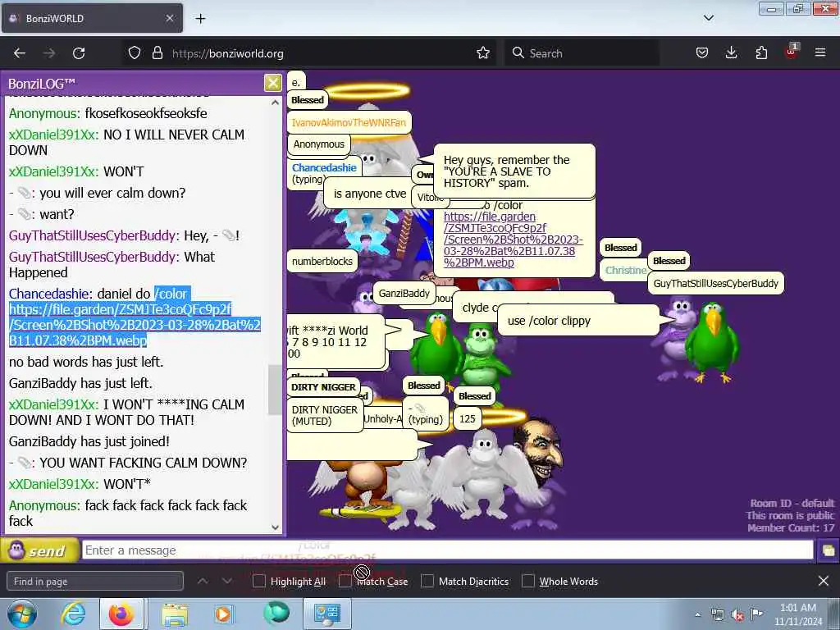Focus the Enter a message field

tap(447, 550)
